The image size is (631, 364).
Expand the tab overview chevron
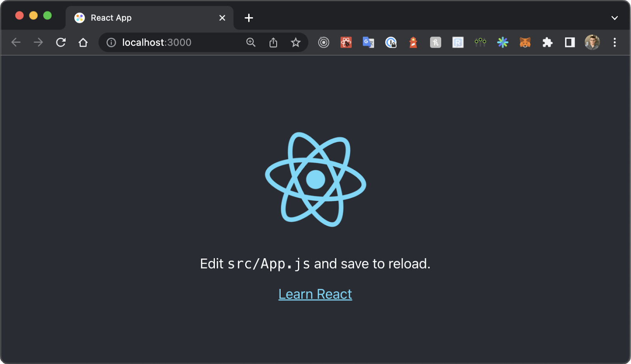pyautogui.click(x=614, y=18)
